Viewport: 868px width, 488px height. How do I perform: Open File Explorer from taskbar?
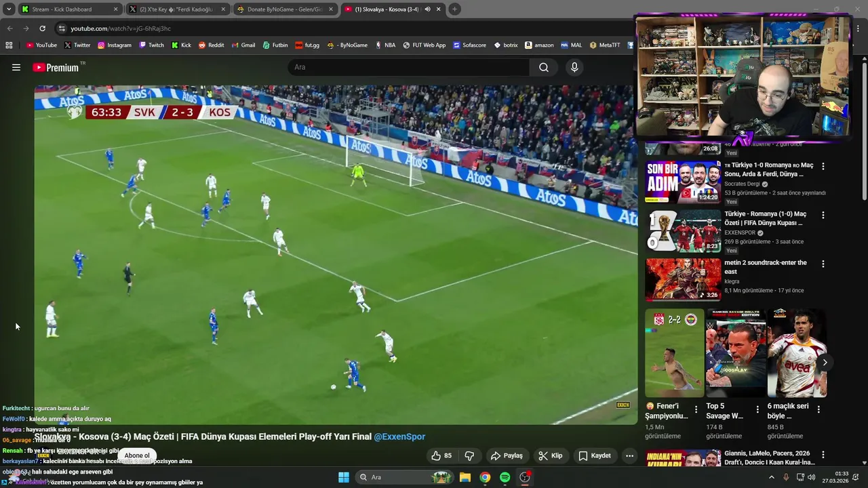(x=465, y=477)
